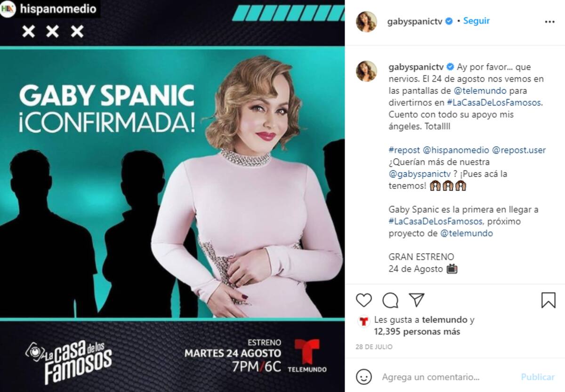
Task: Click the Telemundo avatar beside the likes
Action: point(363,322)
